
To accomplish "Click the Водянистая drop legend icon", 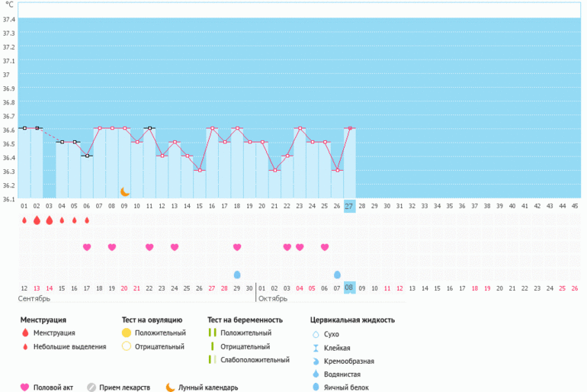I will 315,374.
